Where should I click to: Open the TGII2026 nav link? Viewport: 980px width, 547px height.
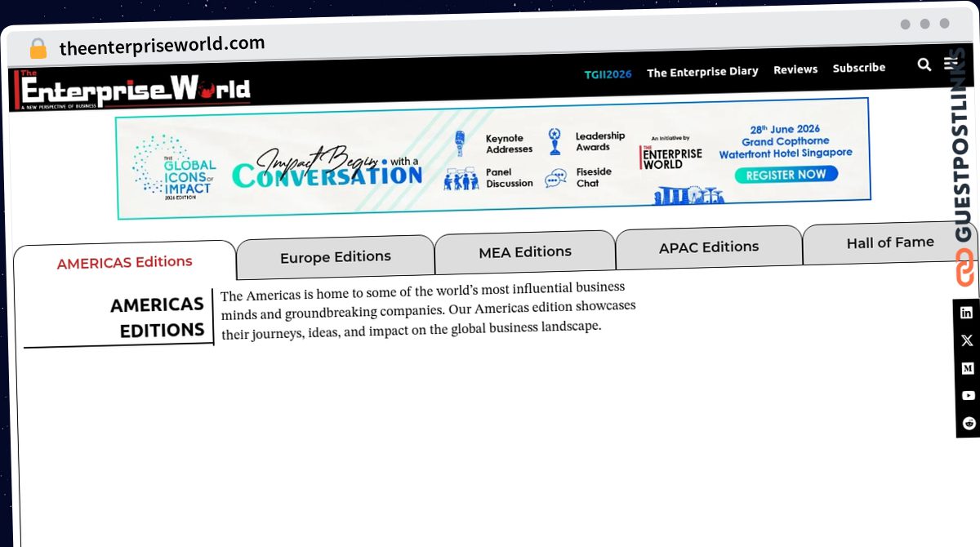(x=608, y=73)
